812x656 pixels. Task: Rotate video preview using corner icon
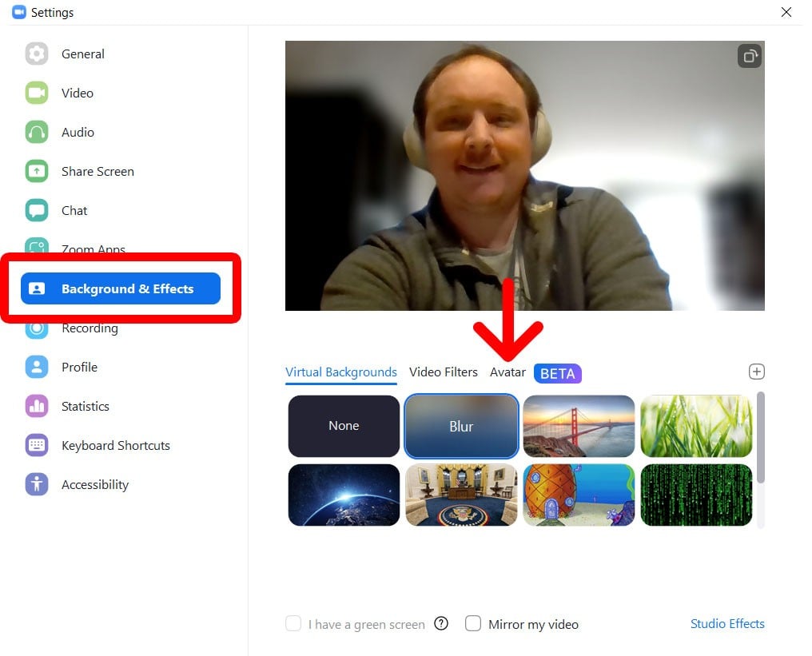tap(749, 56)
